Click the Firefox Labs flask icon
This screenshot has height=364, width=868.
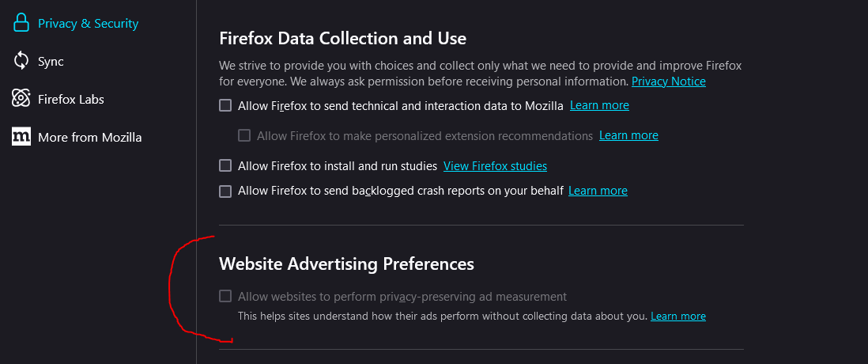(x=21, y=99)
